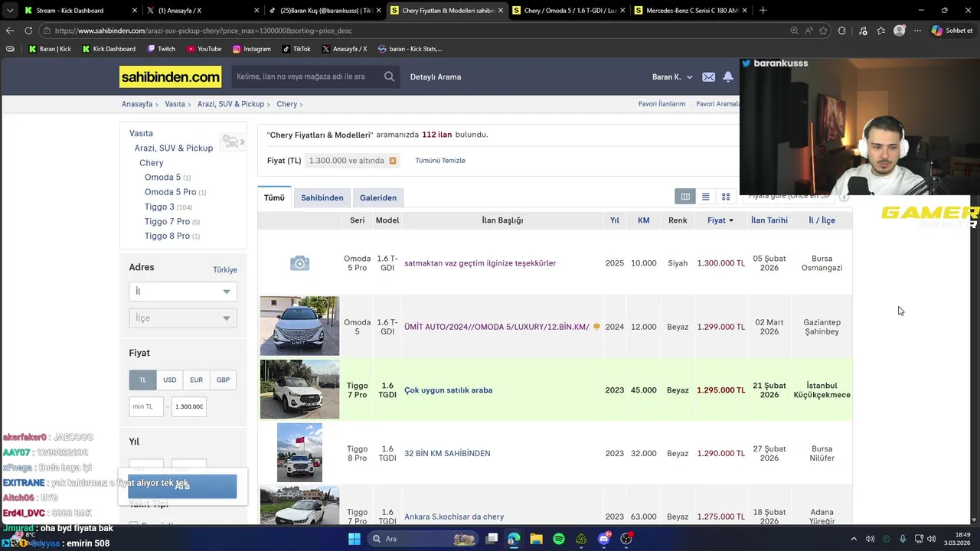The height and width of the screenshot is (551, 980).
Task: Remove the 1.300.000 price filter with the x icon
Action: pyautogui.click(x=393, y=161)
